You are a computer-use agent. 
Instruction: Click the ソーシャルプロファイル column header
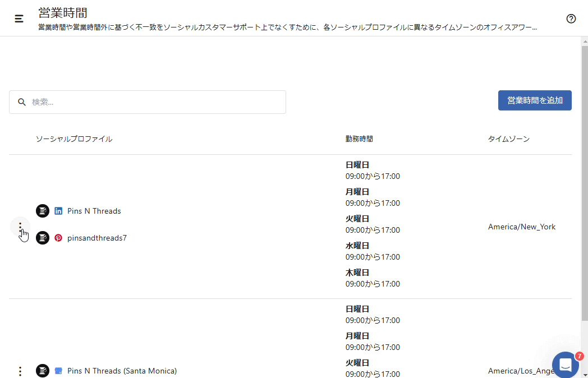click(x=74, y=139)
